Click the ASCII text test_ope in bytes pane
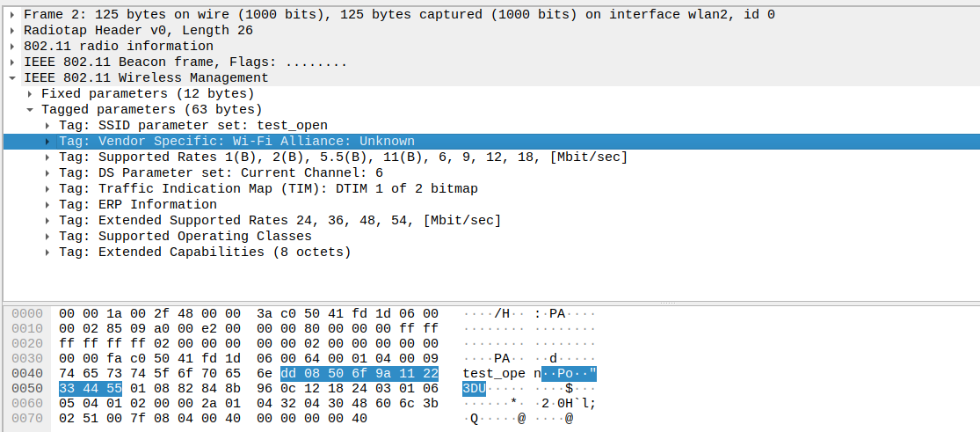The image size is (980, 432). 495,372
